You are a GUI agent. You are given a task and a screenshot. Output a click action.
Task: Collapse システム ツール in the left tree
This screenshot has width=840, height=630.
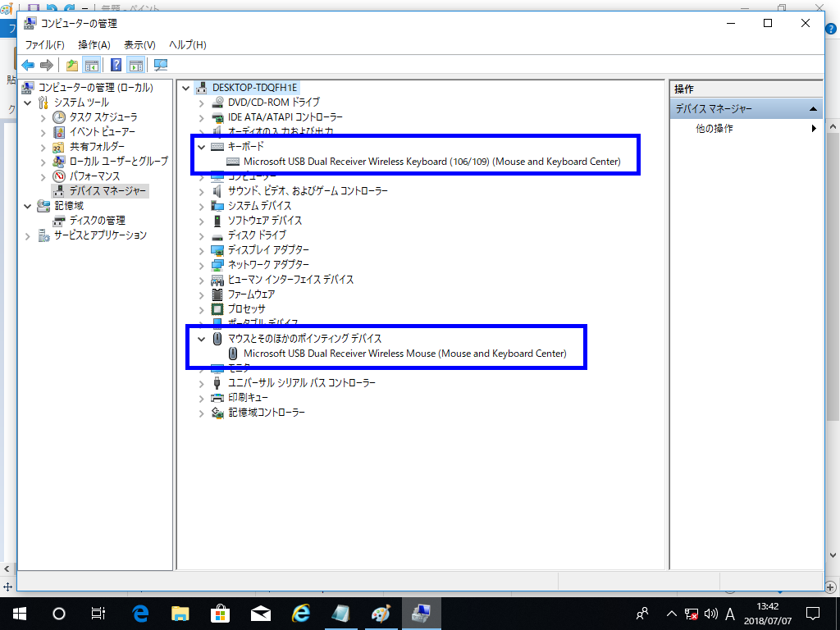pyautogui.click(x=27, y=103)
